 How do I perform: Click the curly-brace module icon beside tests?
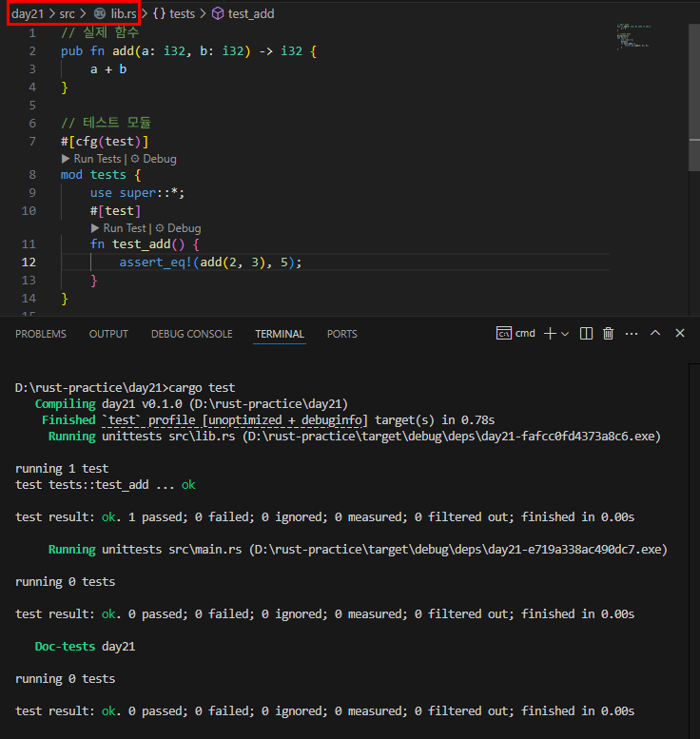(x=160, y=13)
